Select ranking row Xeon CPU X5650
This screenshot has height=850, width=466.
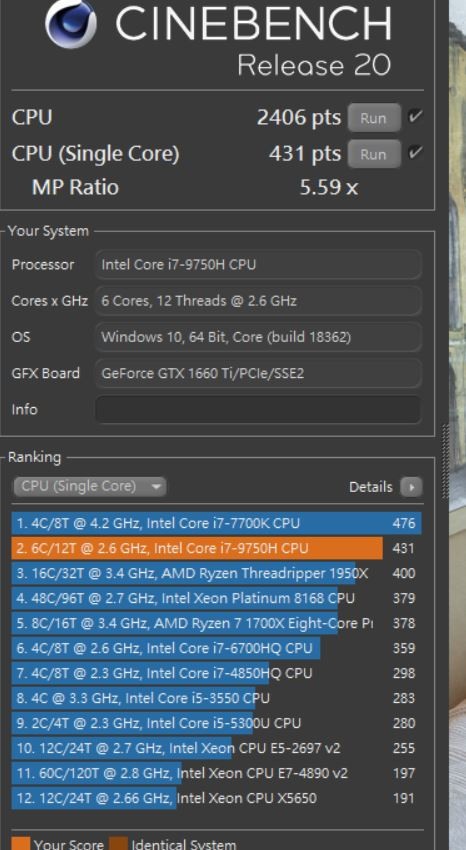click(216, 798)
